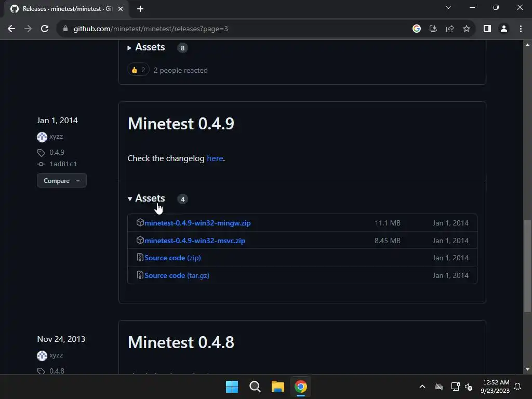The width and height of the screenshot is (532, 399).
Task: Click the browser forward arrow
Action: (x=28, y=29)
